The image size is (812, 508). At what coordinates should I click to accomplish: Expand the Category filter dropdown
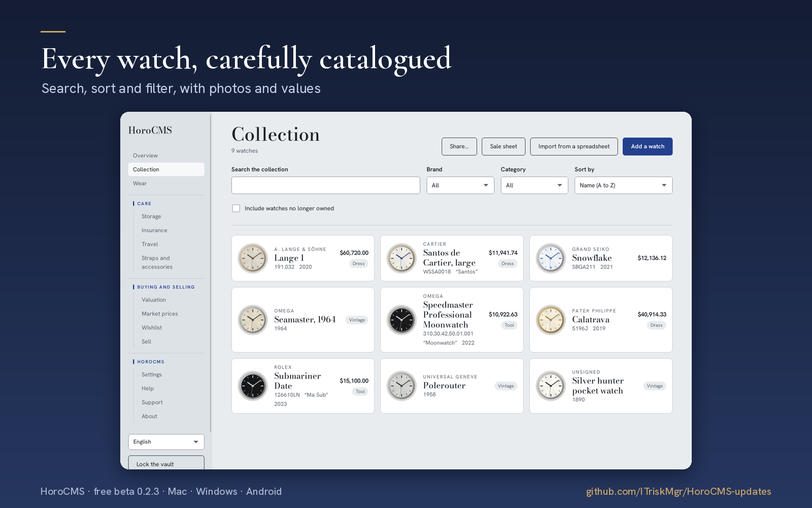tap(534, 185)
